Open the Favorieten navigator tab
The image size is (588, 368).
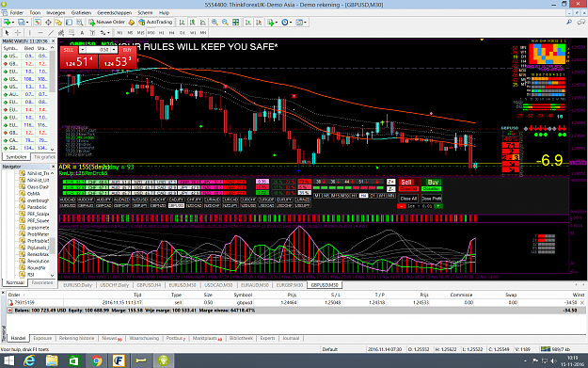click(x=42, y=282)
